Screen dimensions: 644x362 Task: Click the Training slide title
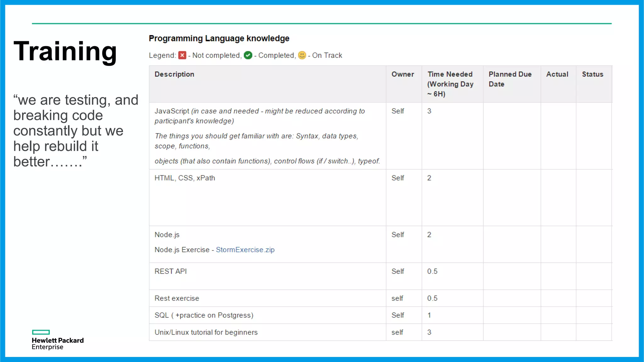(65, 51)
